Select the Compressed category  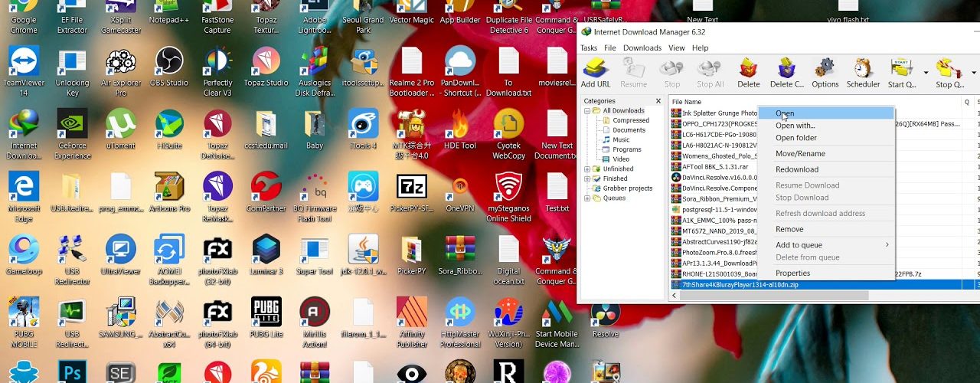[x=631, y=120]
